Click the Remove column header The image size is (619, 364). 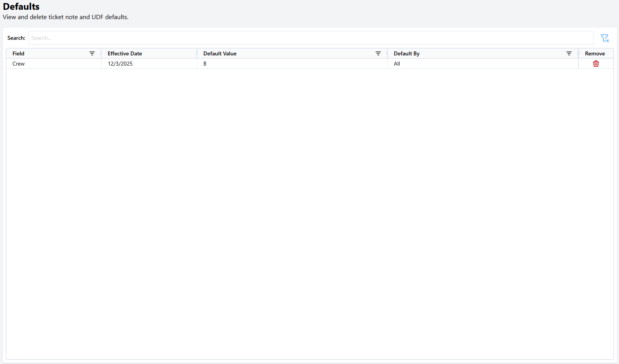pos(595,53)
